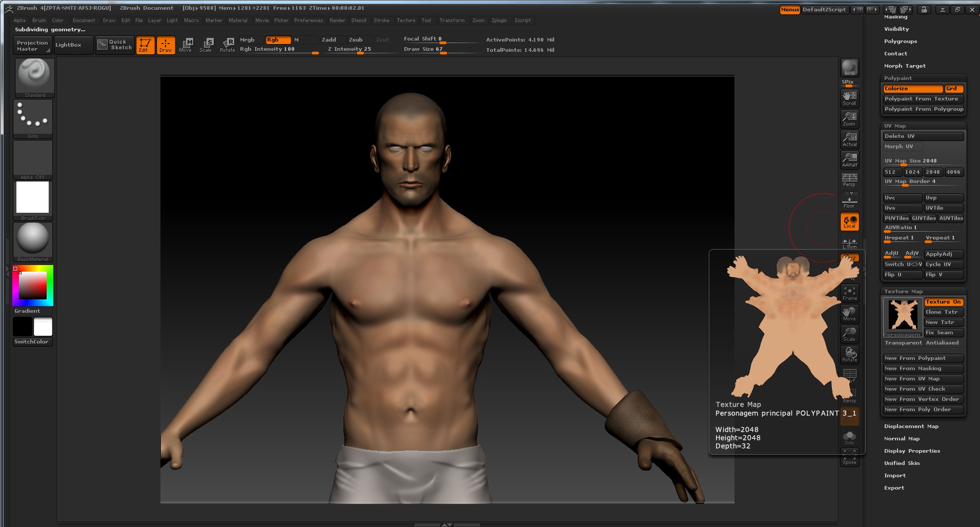Select the Move transform button in top shelf
Viewport: 980px width, 527px height.
point(186,45)
